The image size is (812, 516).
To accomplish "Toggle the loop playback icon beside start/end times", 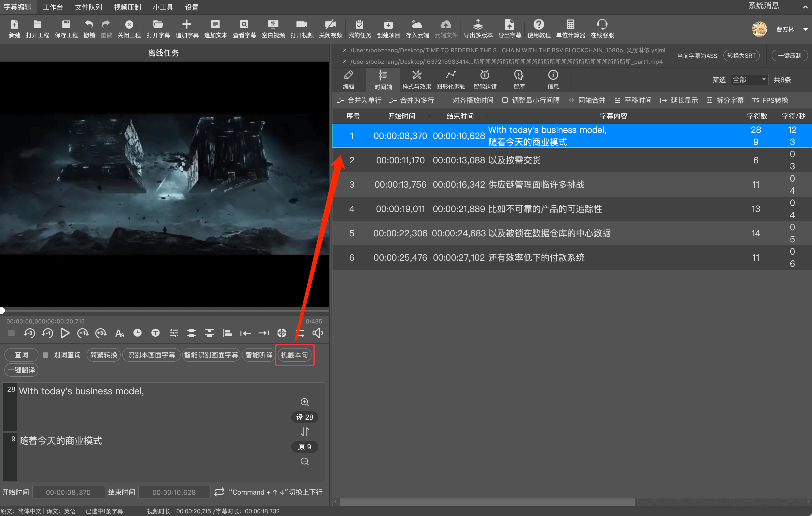I will click(219, 492).
